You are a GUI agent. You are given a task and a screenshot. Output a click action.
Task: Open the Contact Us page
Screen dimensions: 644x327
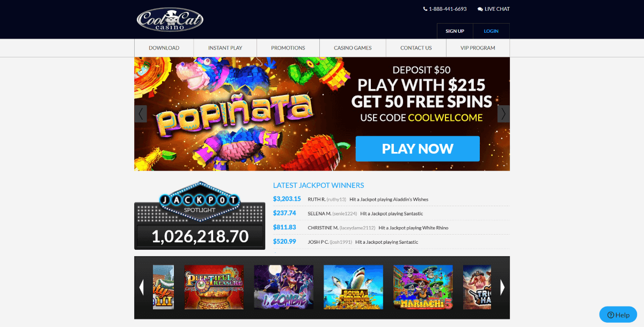click(x=416, y=48)
